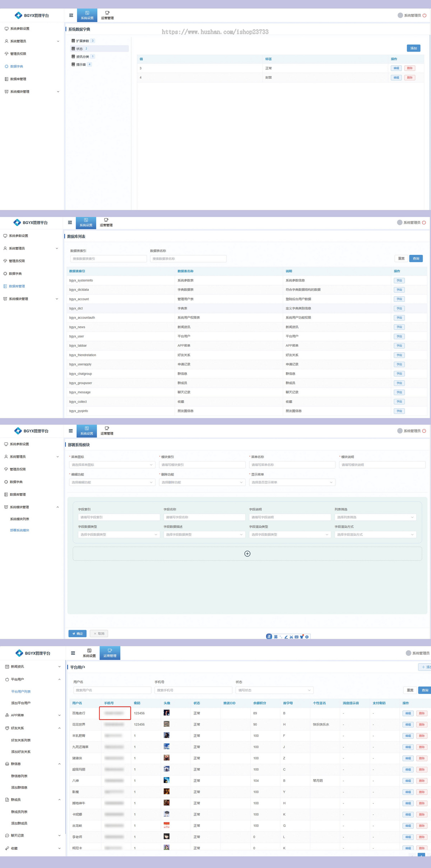Select 系统模块列表 in the sidebar submenu
431x868 pixels.
pos(20,519)
